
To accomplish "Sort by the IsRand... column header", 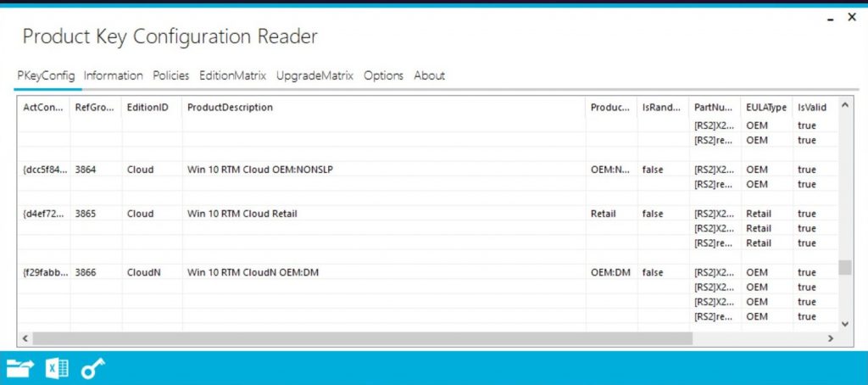I will 663,108.
